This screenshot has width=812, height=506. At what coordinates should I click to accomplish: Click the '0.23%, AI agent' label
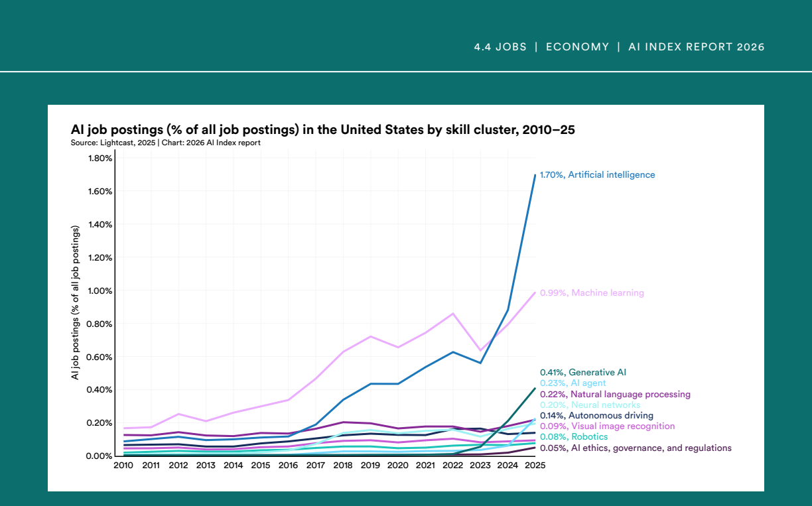point(573,383)
